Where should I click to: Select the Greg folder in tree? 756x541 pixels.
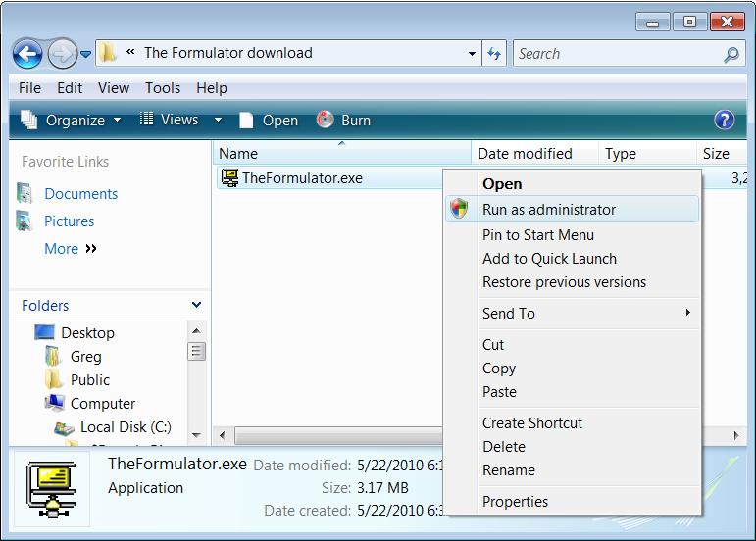coord(86,357)
